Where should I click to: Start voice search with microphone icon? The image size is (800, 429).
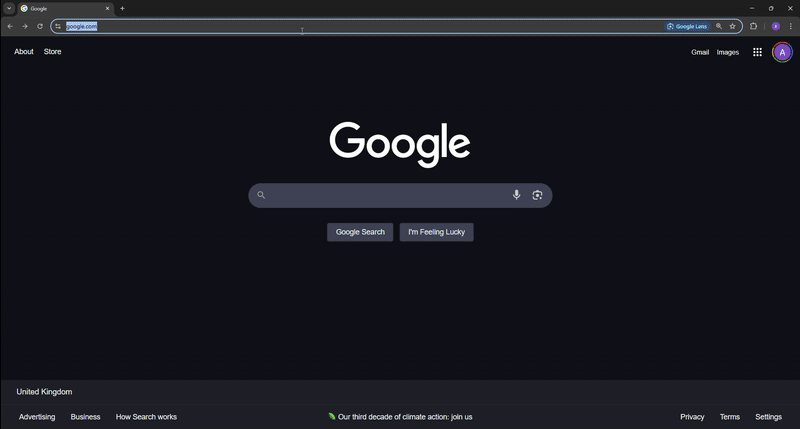point(516,194)
